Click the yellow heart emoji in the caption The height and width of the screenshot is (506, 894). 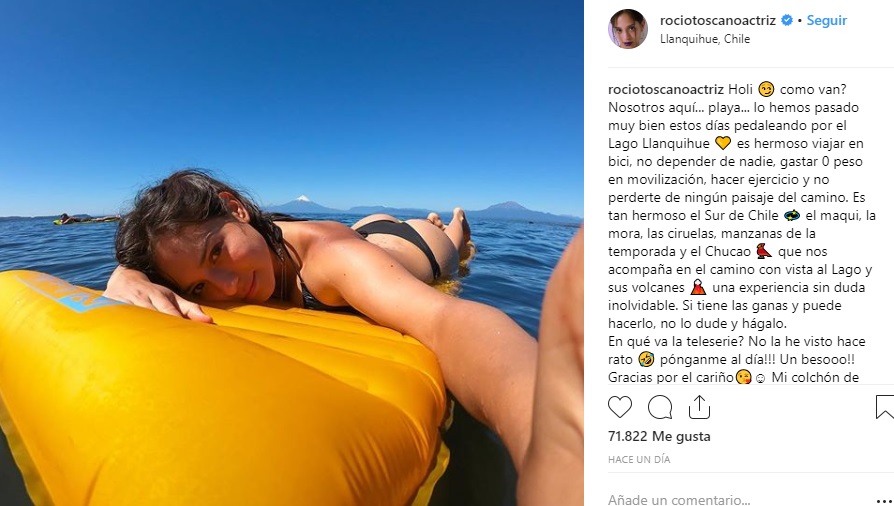723,143
